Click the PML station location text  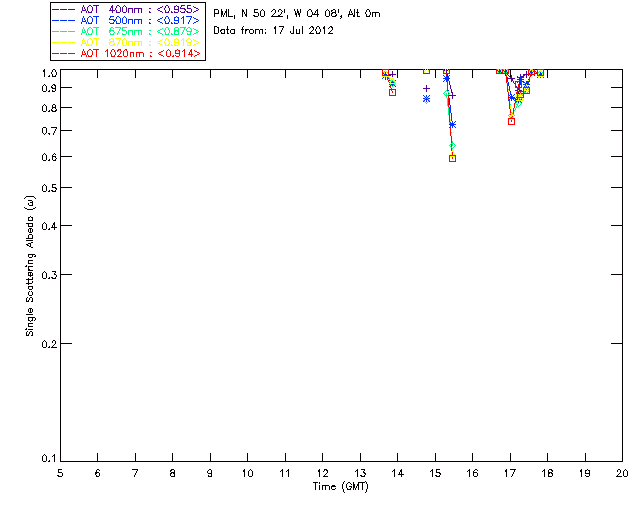tap(297, 14)
